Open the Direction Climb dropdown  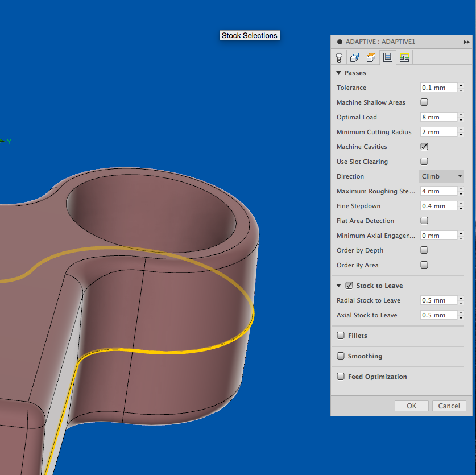(x=441, y=176)
